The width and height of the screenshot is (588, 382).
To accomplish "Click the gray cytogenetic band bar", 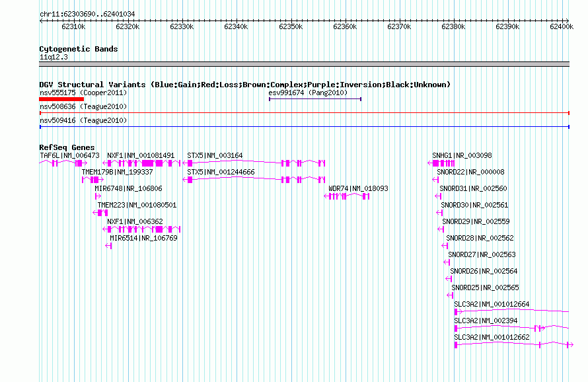I will click(304, 65).
